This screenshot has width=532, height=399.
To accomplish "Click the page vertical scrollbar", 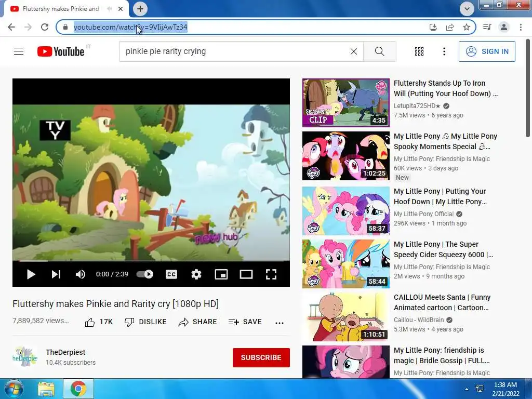I will pos(528,88).
